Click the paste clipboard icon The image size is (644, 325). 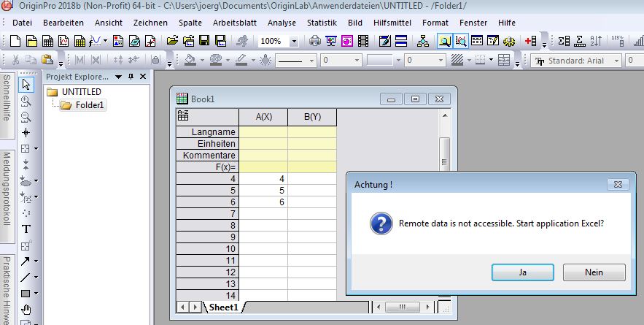click(x=47, y=60)
